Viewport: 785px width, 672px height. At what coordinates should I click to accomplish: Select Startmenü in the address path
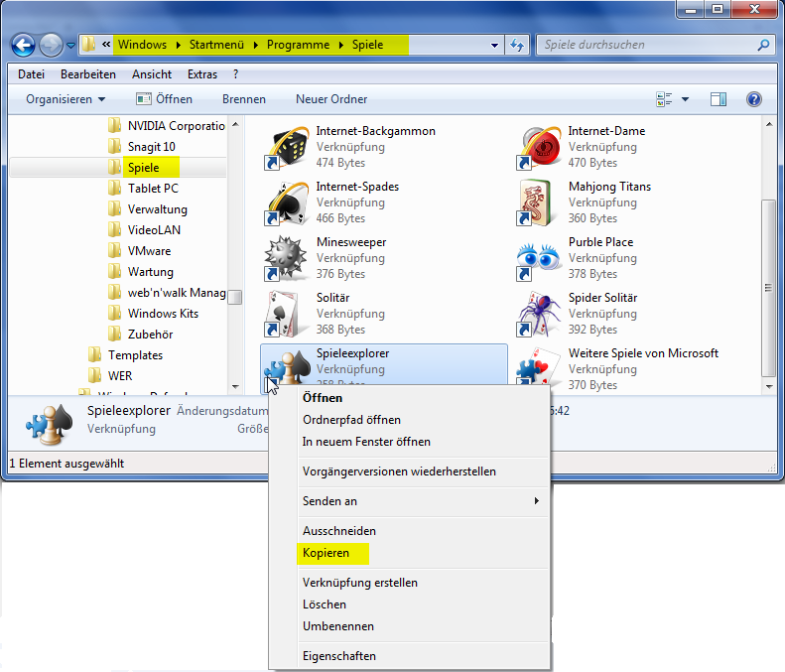point(216,45)
